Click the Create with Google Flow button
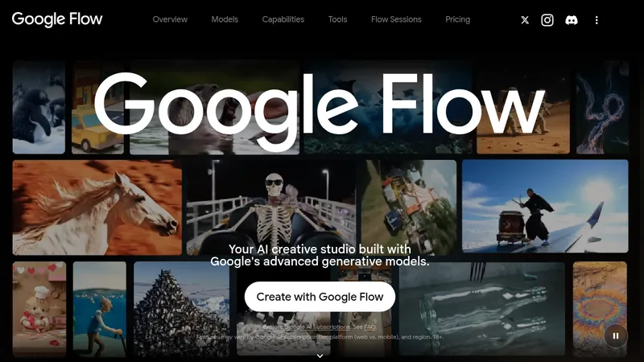This screenshot has height=362, width=644. (x=320, y=297)
